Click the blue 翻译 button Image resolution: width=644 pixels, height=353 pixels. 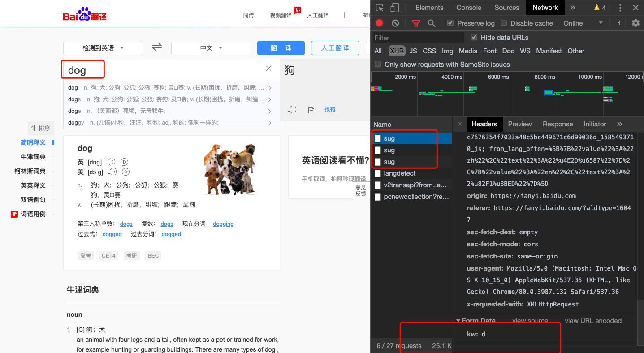[x=281, y=47]
